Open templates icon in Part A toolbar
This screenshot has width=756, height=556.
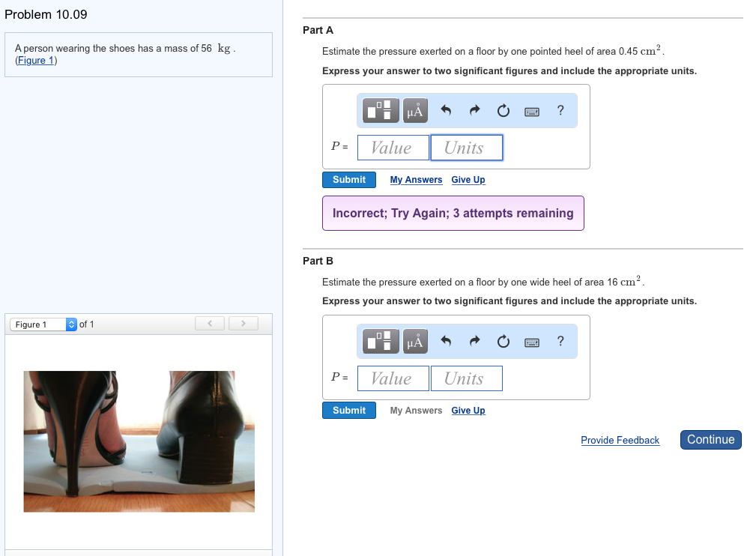381,110
